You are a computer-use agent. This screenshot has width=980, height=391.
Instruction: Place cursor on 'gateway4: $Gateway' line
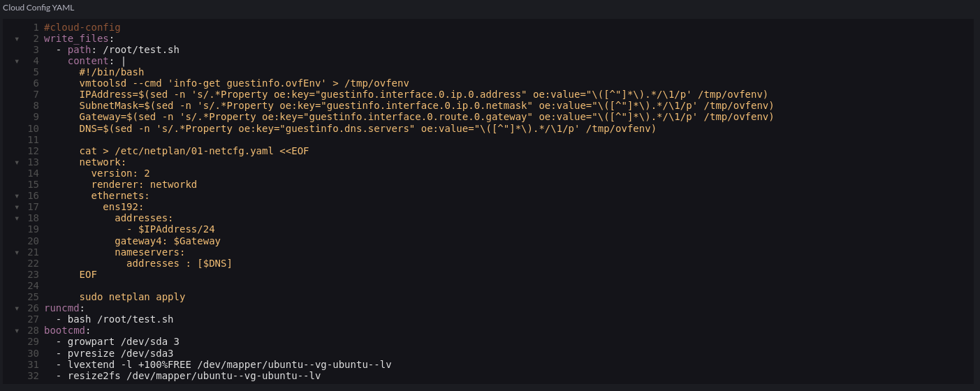168,241
